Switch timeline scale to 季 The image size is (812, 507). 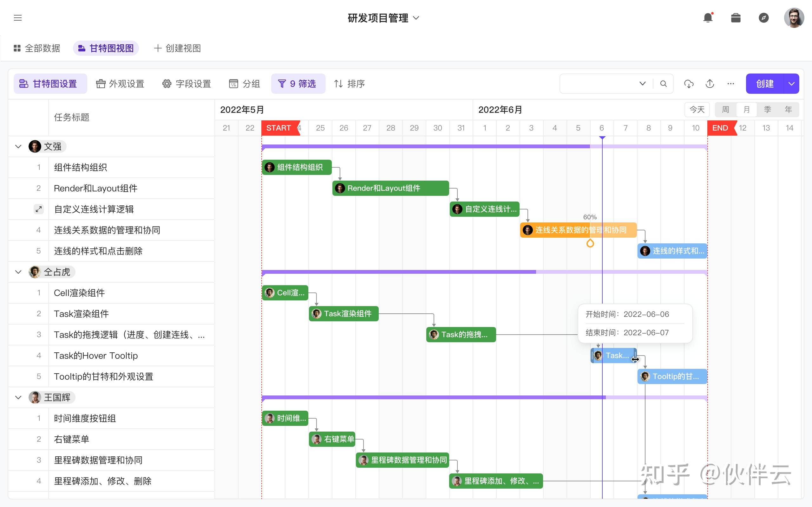pos(767,110)
